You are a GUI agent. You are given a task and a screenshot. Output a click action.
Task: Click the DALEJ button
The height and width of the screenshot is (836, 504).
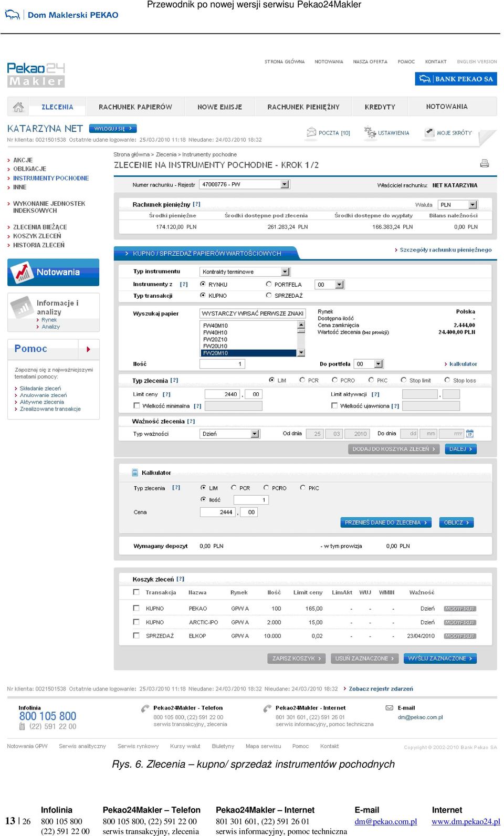click(461, 449)
